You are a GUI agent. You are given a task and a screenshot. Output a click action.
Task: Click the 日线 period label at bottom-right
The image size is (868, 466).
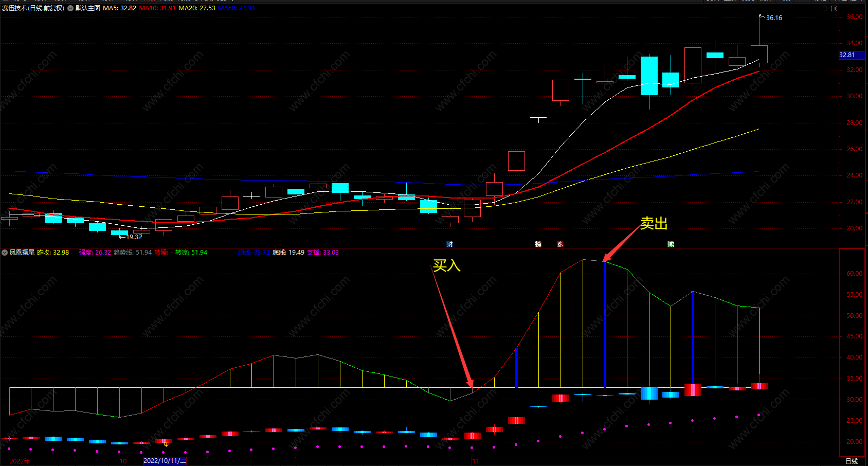(852, 461)
